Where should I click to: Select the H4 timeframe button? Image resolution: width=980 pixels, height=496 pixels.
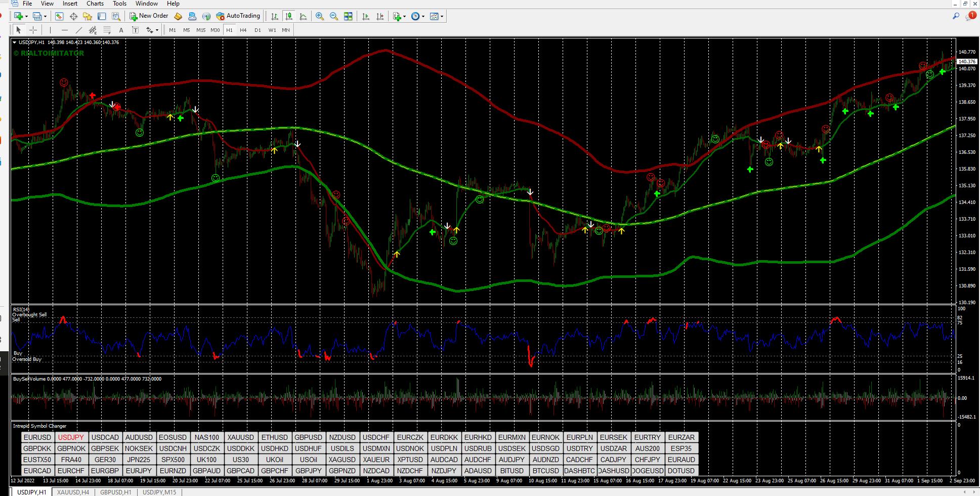pyautogui.click(x=243, y=30)
